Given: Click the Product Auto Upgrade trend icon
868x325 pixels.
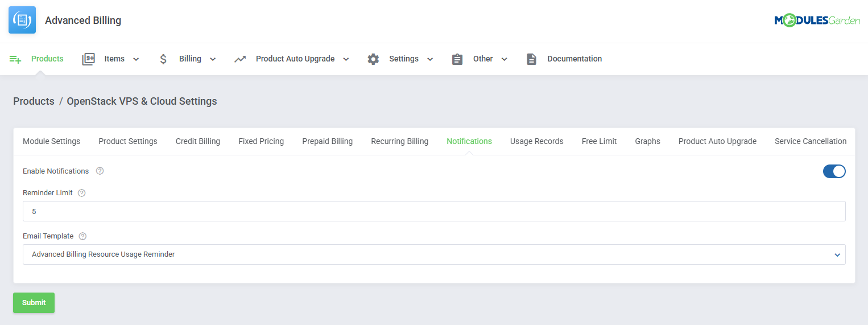Looking at the screenshot, I should (x=240, y=59).
